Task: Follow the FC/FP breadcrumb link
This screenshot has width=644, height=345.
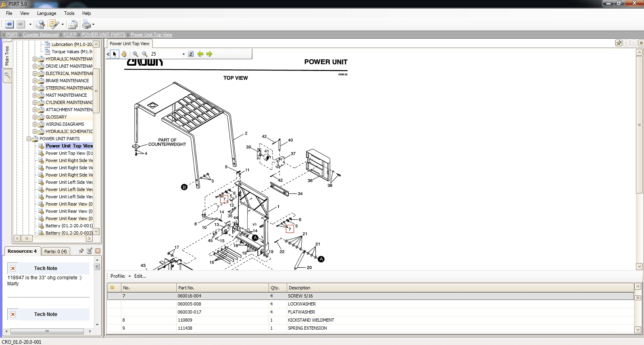Action: pos(70,35)
